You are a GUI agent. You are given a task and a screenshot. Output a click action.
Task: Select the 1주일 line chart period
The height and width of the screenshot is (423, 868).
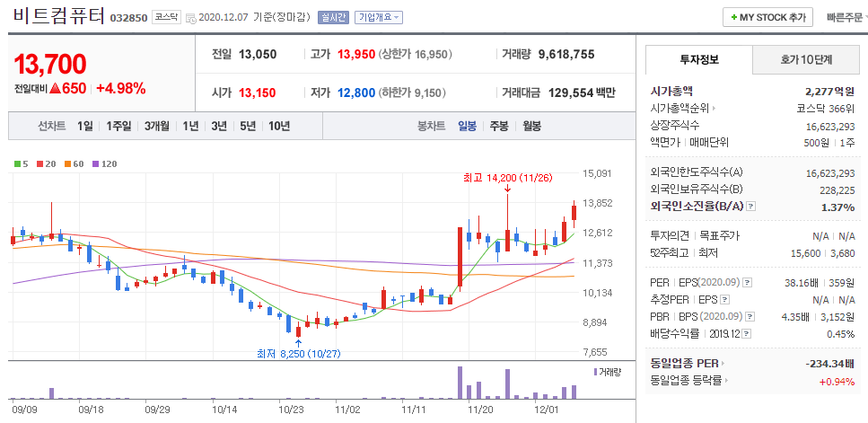119,127
